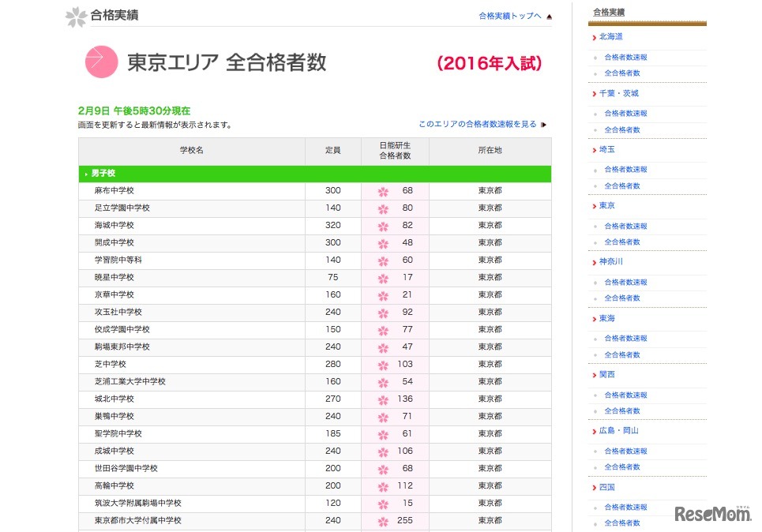This screenshot has height=532, width=762.
Task: Click the pink circle arrow title icon
Action: point(101,62)
